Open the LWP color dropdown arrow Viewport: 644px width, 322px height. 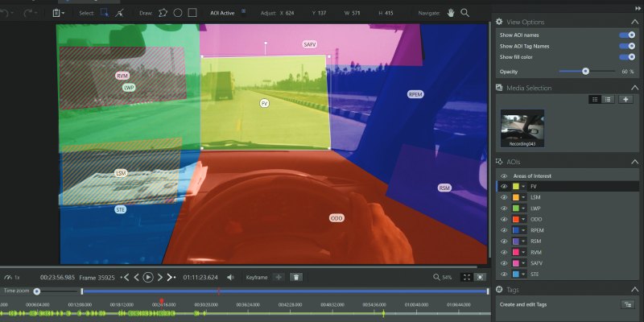pyautogui.click(x=524, y=208)
